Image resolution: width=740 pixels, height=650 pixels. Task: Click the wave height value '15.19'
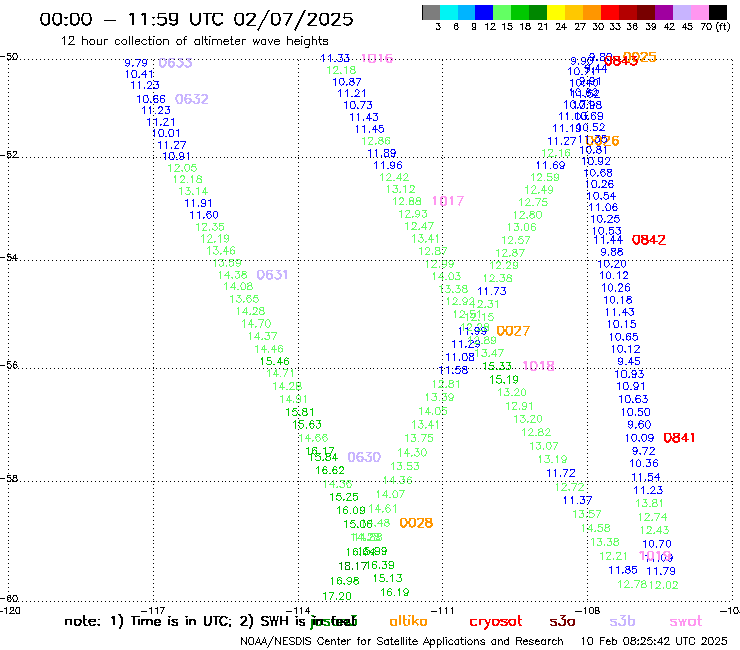click(504, 380)
